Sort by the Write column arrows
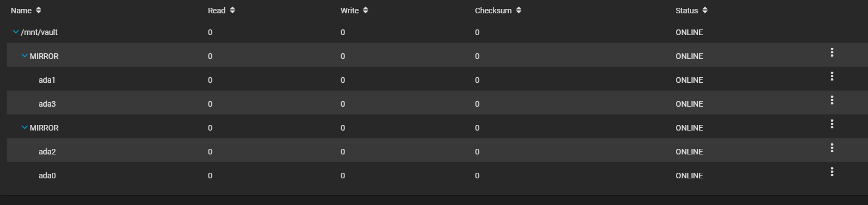This screenshot has width=868, height=205. point(365,10)
